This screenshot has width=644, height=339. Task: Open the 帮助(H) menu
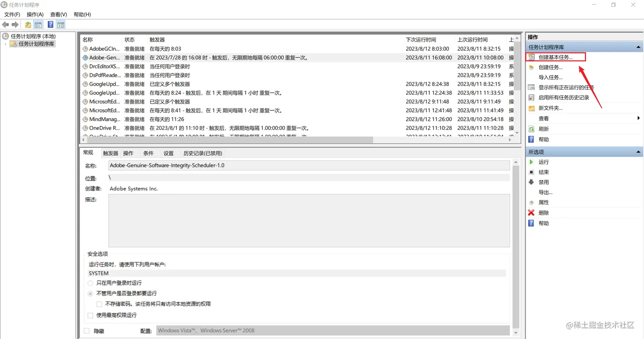(82, 14)
